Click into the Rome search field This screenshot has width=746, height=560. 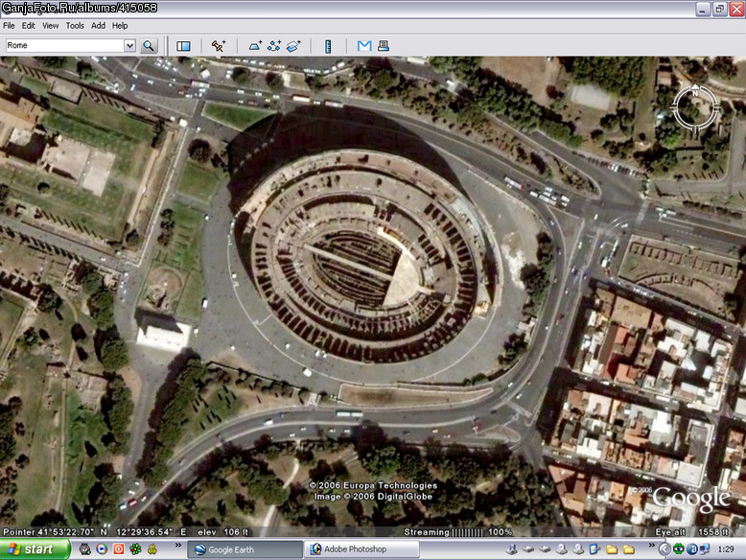64,46
